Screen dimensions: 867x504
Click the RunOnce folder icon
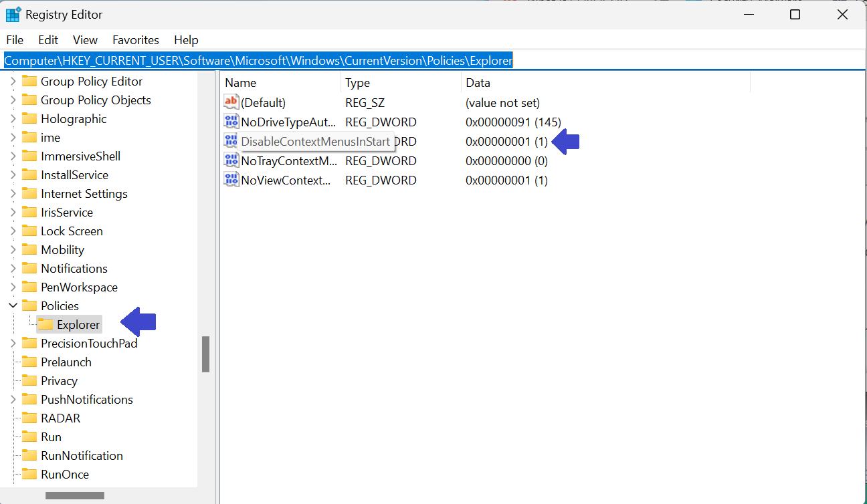[x=29, y=475]
